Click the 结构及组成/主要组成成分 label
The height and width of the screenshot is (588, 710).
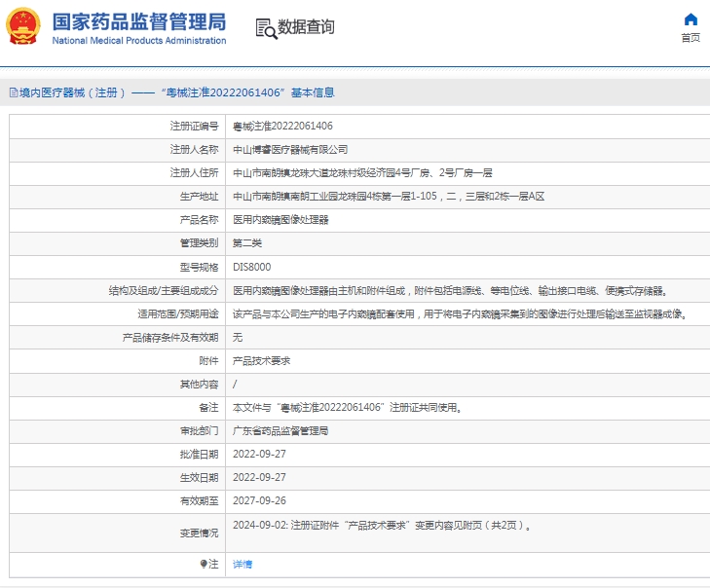click(x=164, y=291)
